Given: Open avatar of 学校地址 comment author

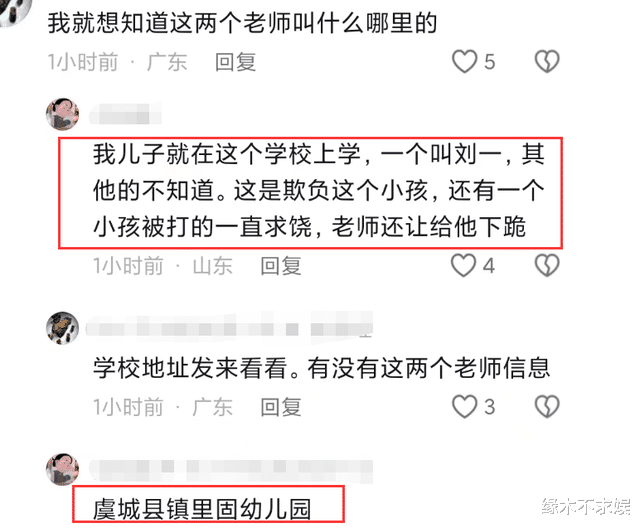Looking at the screenshot, I should tap(62, 328).
